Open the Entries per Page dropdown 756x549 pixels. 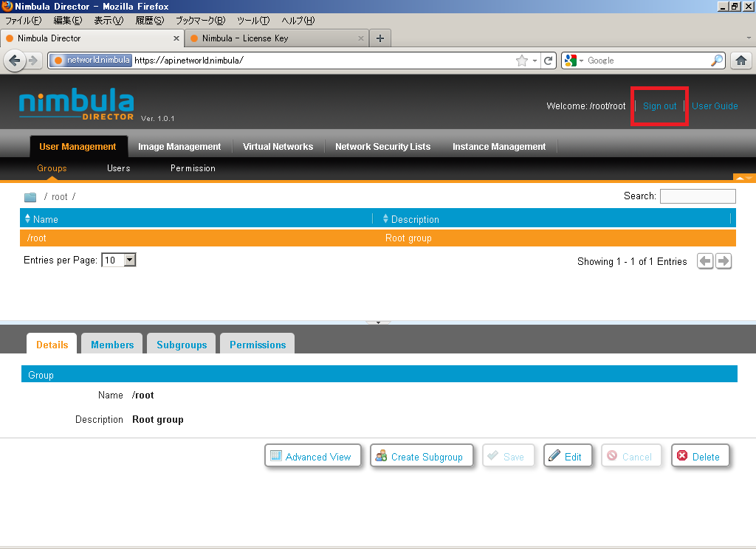point(119,260)
